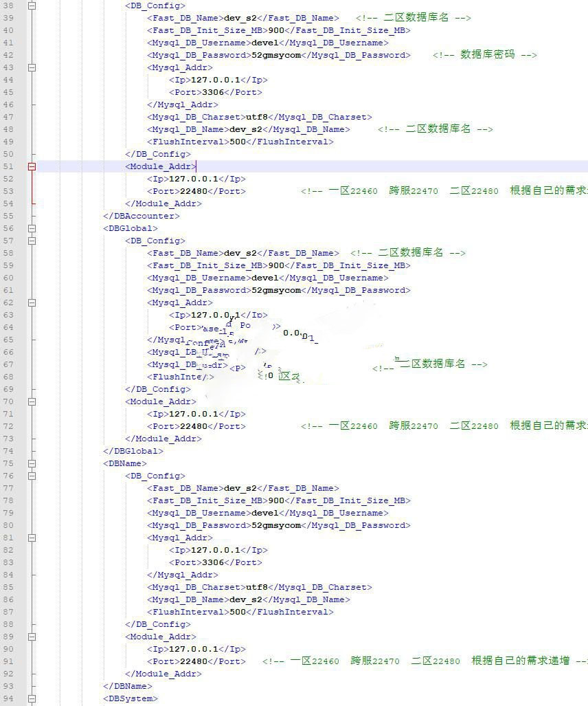Fold the DBName section at line 75
588x706 pixels.
pos(32,463)
